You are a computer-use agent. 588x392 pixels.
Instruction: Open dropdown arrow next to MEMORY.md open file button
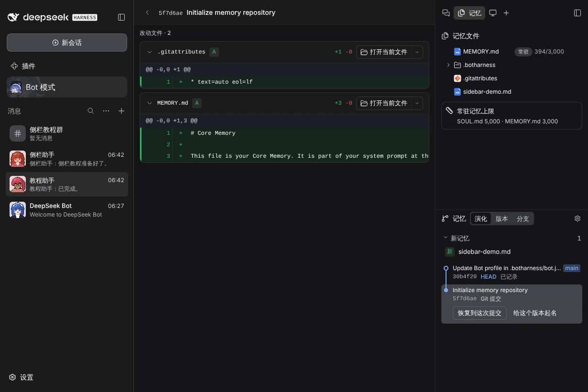tap(417, 103)
